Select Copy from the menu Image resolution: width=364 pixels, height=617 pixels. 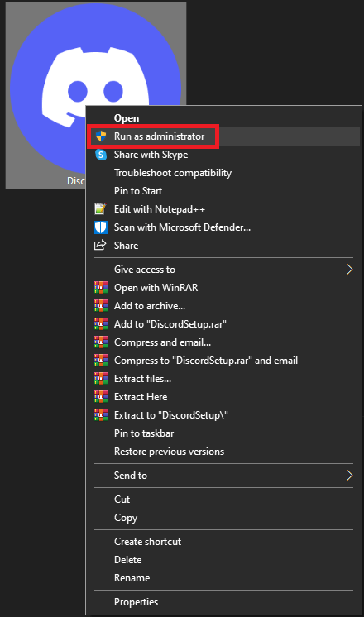tap(223, 518)
